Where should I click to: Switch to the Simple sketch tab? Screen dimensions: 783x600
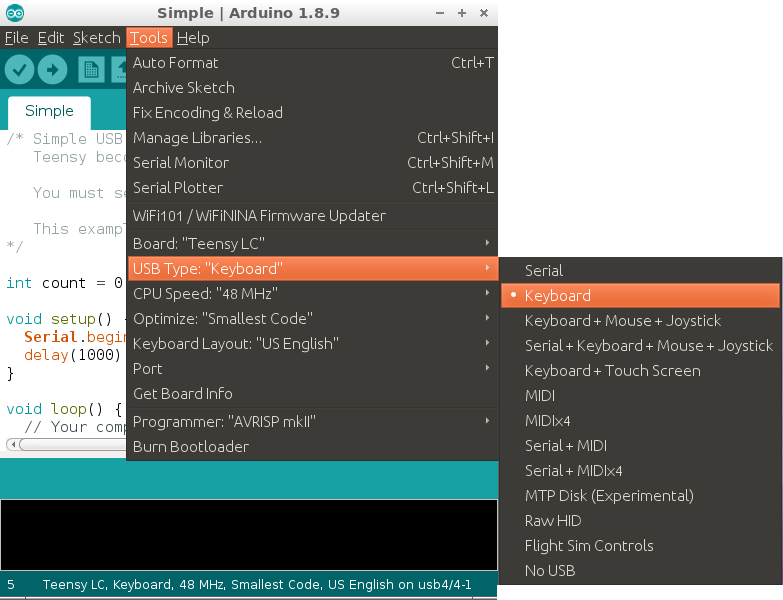click(49, 111)
